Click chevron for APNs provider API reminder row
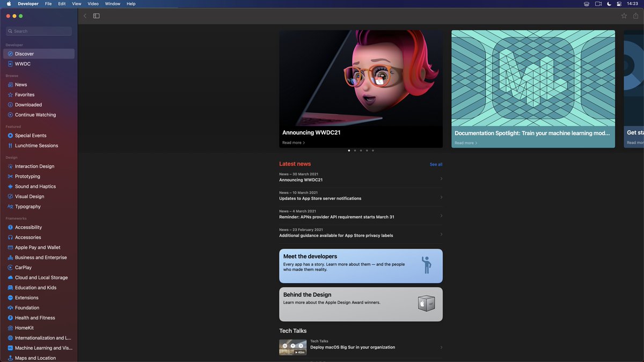Screen dimensions: 644x362 coord(441,216)
